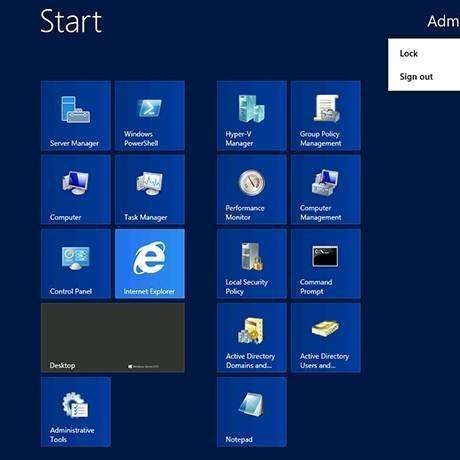Open the Administrative Tools tile
The image size is (460, 460).
click(x=76, y=412)
